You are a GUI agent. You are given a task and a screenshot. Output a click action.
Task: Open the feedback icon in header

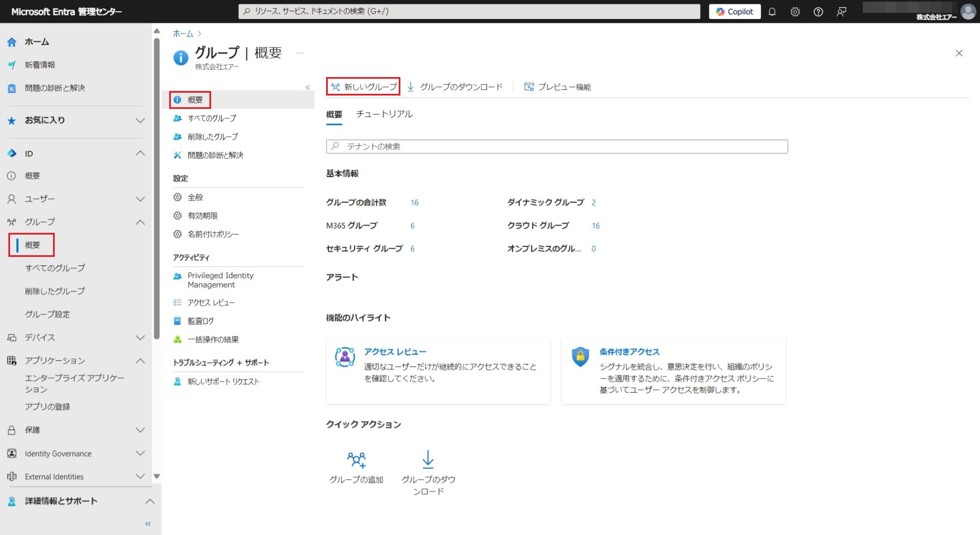(842, 12)
